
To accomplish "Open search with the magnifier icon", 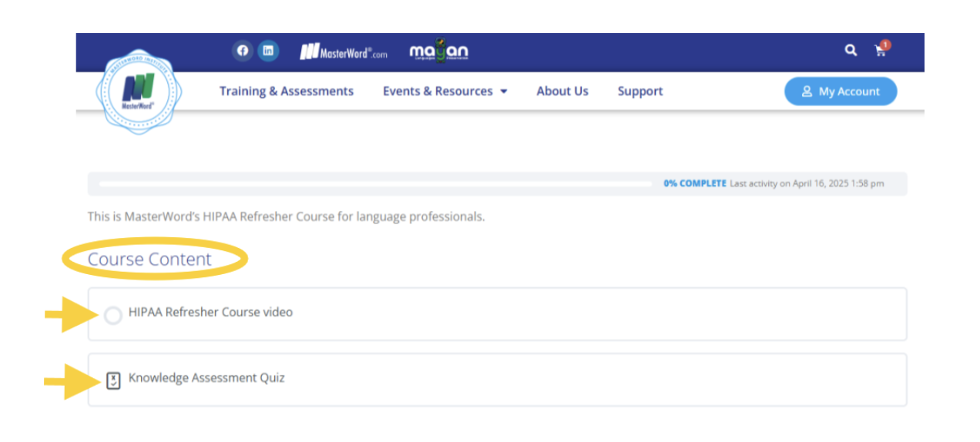I will click(851, 51).
